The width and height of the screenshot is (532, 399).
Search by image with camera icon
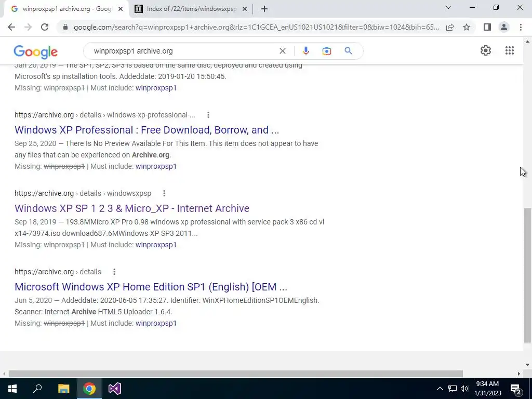(326, 51)
